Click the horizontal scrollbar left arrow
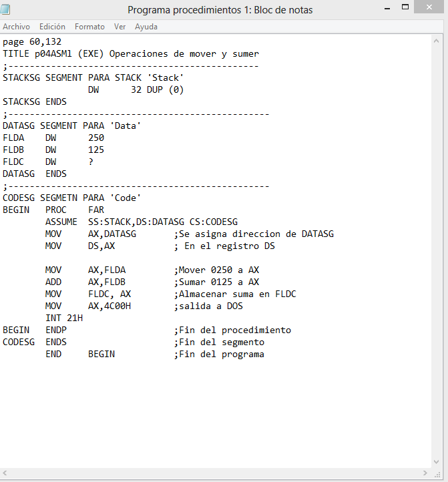 (x=5, y=473)
